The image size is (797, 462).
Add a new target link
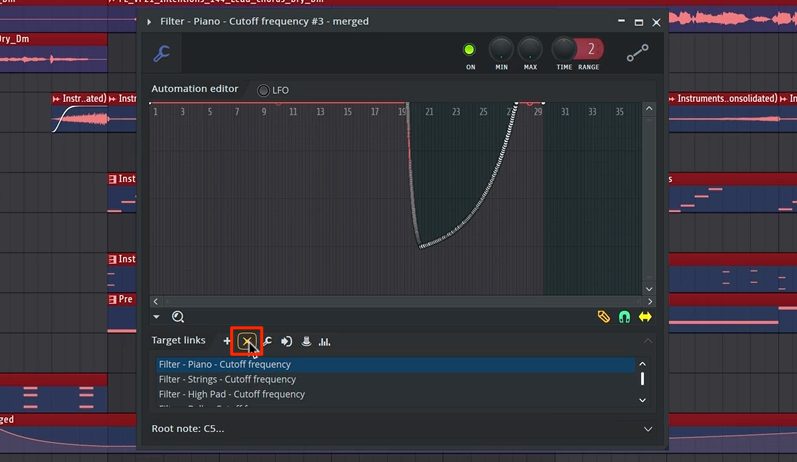tap(227, 341)
